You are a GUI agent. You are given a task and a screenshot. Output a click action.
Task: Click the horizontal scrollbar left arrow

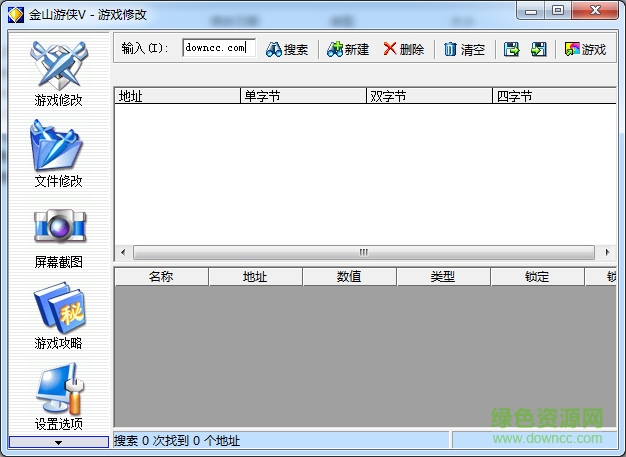pyautogui.click(x=123, y=252)
